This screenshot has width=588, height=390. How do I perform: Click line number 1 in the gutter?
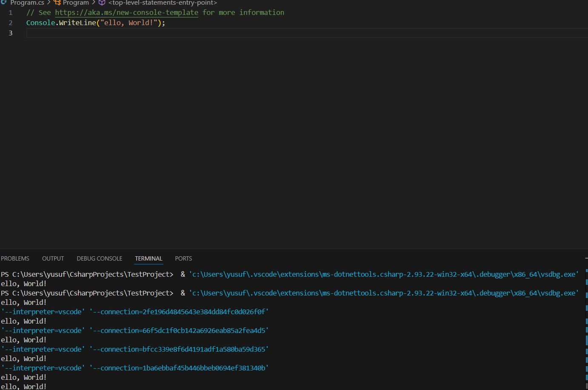click(x=11, y=13)
